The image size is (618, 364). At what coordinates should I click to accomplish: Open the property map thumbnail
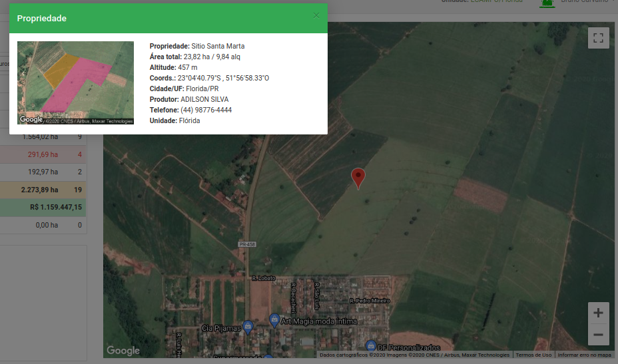pos(75,83)
